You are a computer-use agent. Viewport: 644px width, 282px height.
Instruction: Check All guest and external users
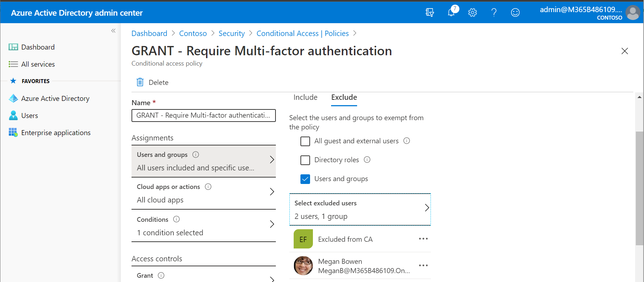305,141
